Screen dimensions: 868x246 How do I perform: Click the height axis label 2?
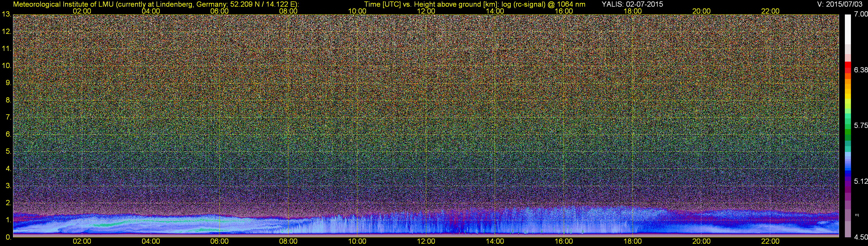pyautogui.click(x=8, y=203)
